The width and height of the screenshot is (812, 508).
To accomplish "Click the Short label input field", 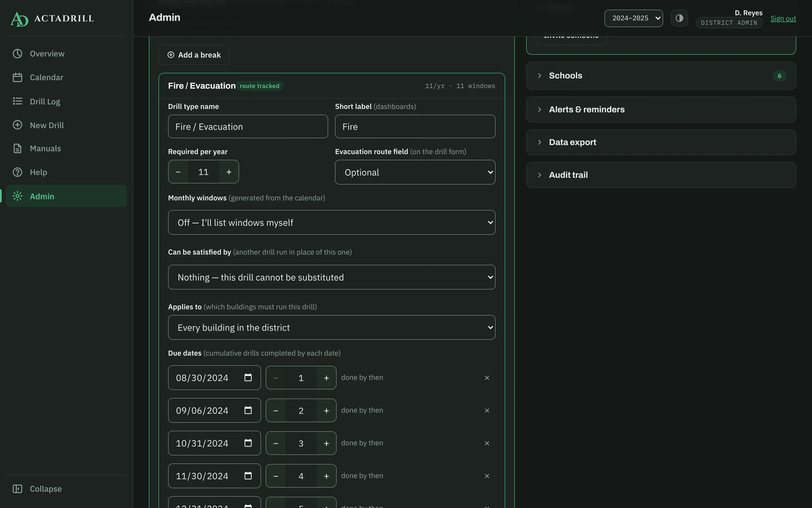I will [x=415, y=127].
